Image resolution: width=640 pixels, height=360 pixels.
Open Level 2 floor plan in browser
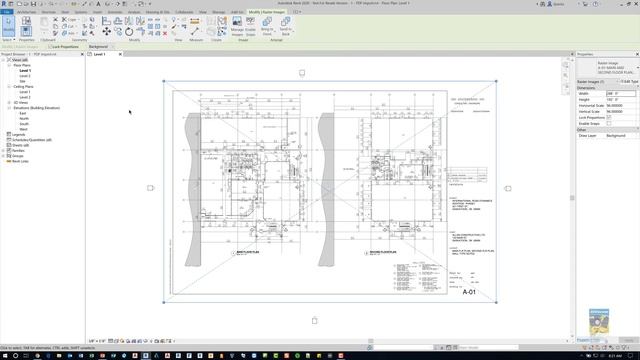click(25, 76)
